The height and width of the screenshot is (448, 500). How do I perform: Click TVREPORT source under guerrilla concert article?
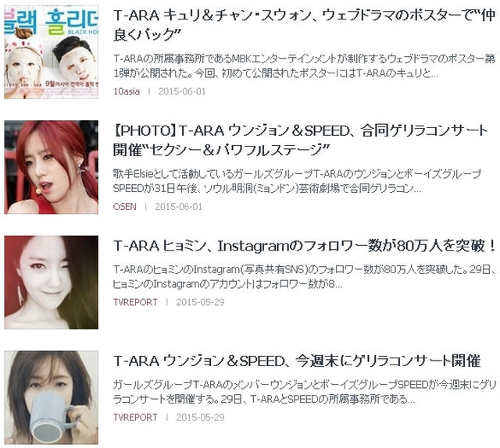click(135, 417)
